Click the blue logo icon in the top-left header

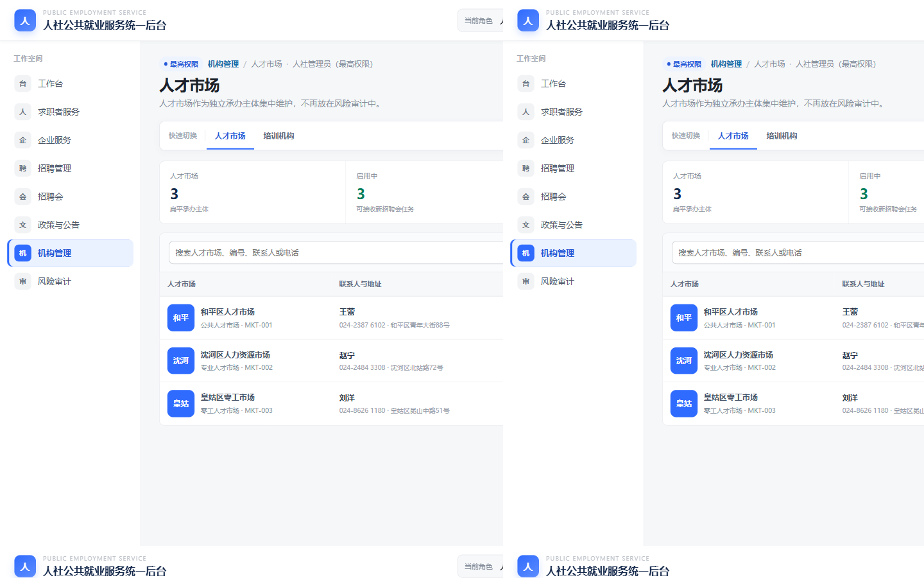pos(25,21)
